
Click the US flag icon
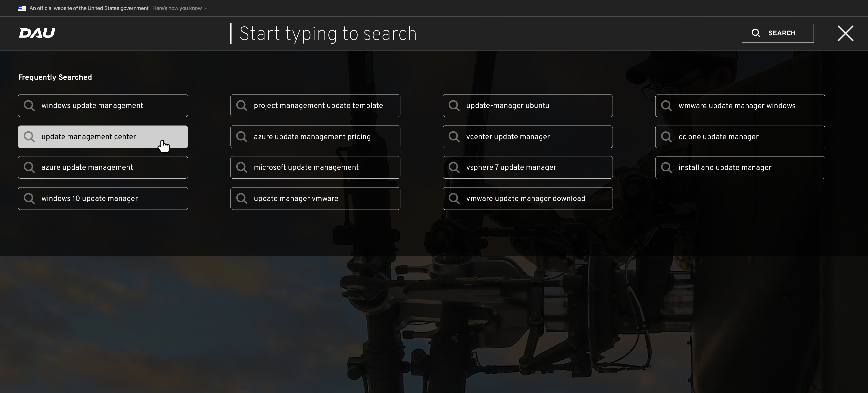22,8
